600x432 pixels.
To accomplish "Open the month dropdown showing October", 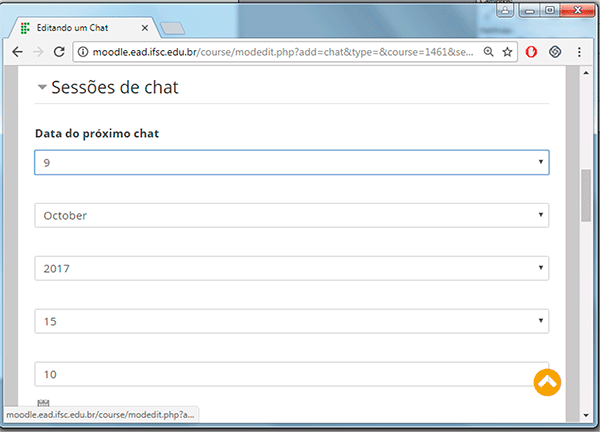I will (291, 215).
